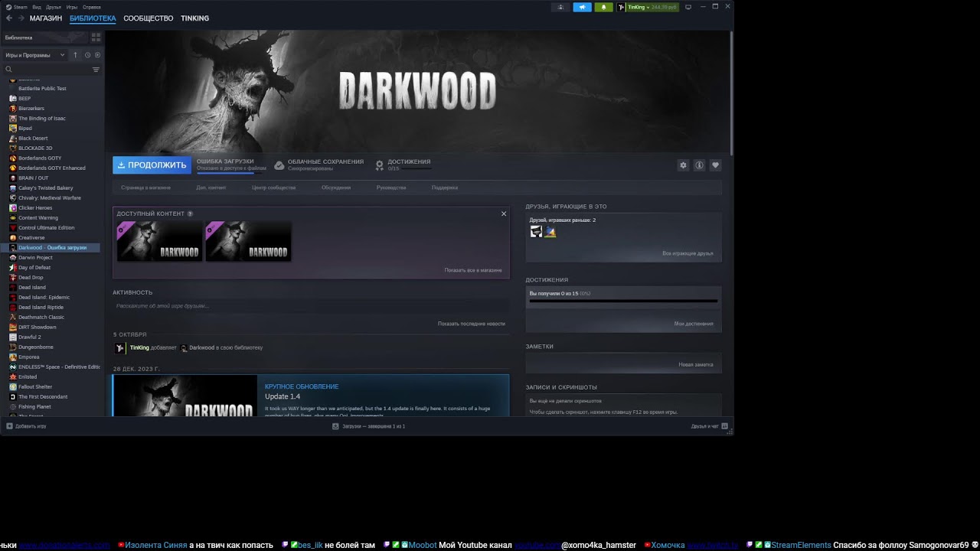980x551 pixels.
Task: Open Все играющие друзья link
Action: tap(688, 253)
